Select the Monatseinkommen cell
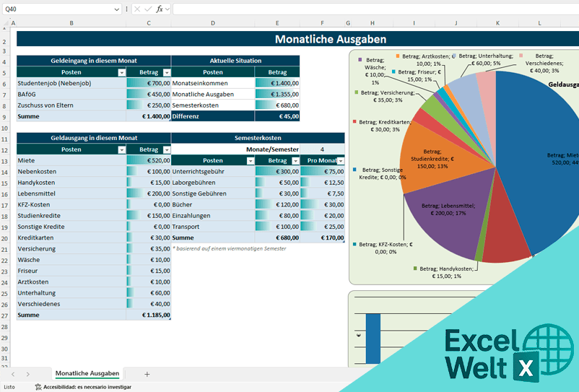The width and height of the screenshot is (579, 392). tap(213, 83)
